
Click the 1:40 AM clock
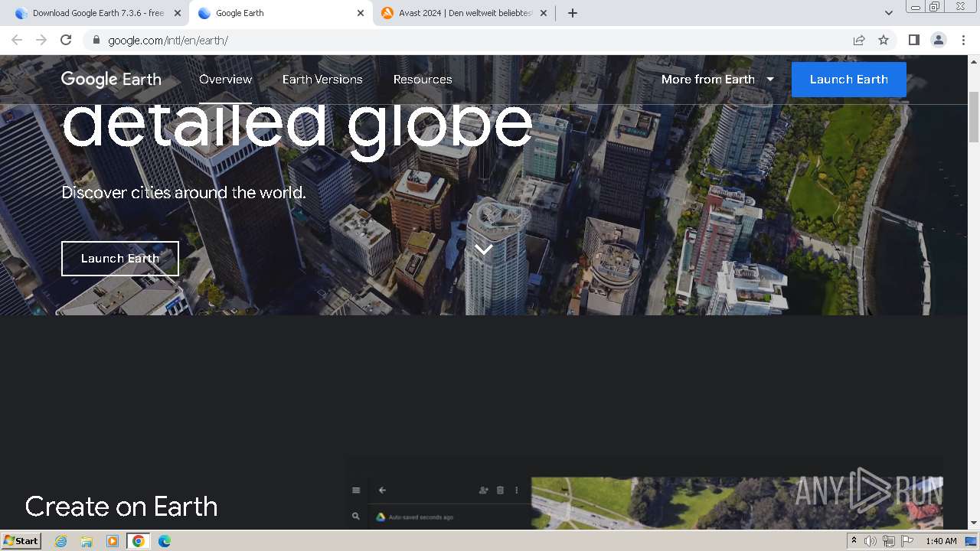coord(941,541)
